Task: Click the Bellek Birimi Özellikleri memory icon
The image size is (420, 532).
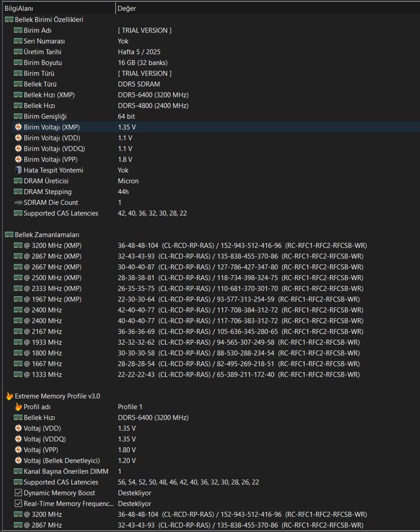Action: 9,20
